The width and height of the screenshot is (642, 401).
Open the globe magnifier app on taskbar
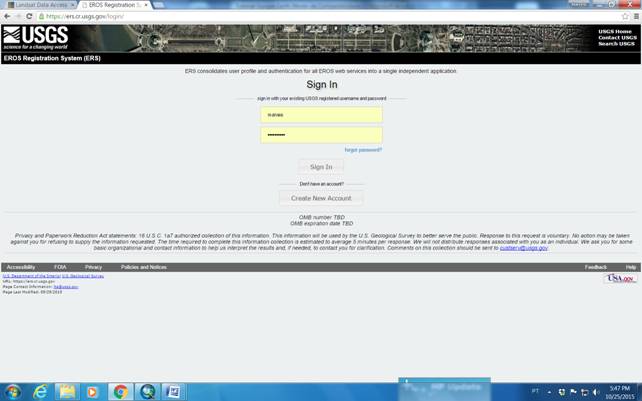point(147,392)
